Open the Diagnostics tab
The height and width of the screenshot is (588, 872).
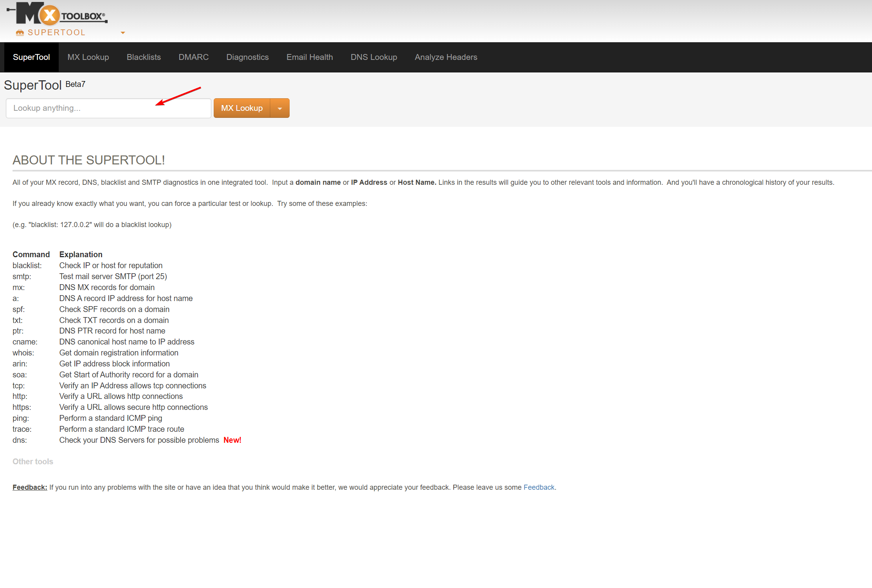[x=247, y=57]
